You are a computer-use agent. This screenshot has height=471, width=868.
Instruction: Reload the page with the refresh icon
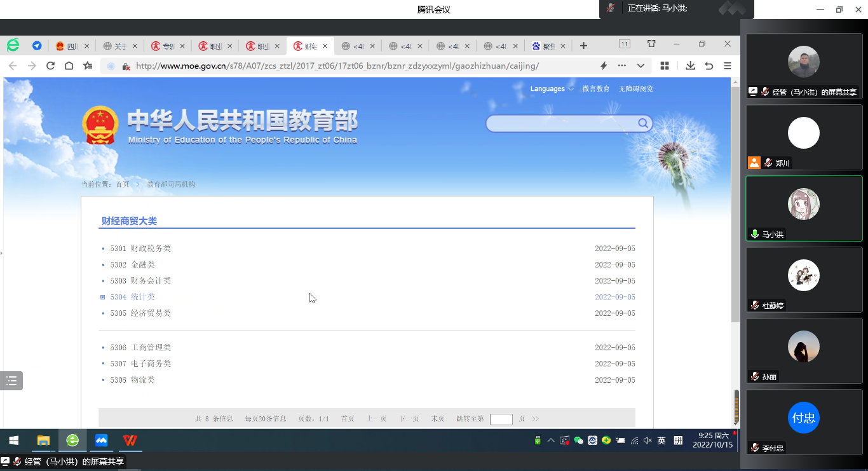pos(50,65)
